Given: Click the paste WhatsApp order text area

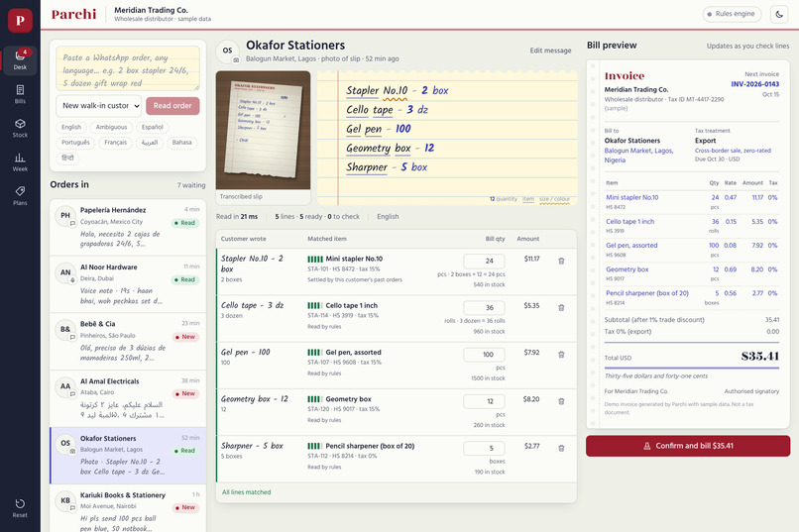Looking at the screenshot, I should point(128,68).
